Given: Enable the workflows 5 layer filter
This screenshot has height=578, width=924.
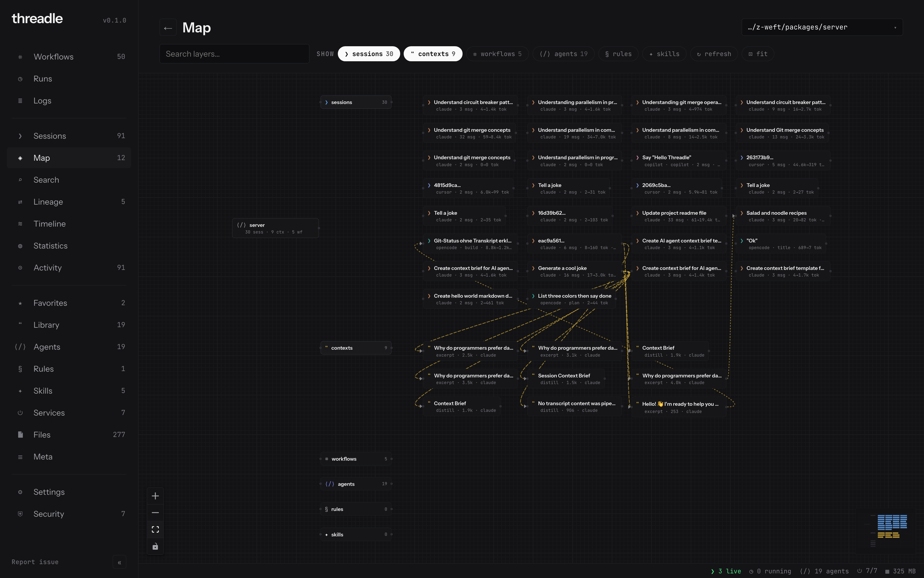Looking at the screenshot, I should coord(497,54).
